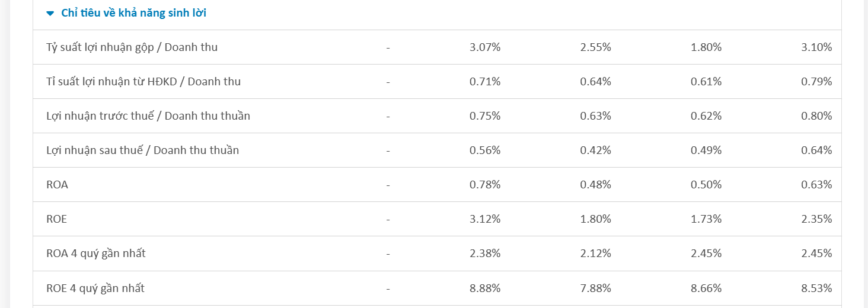Image resolution: width=868 pixels, height=308 pixels.
Task: Click the 'Lợi nhuận sau thuế / Doanh thu thuần' label
Action: [142, 150]
